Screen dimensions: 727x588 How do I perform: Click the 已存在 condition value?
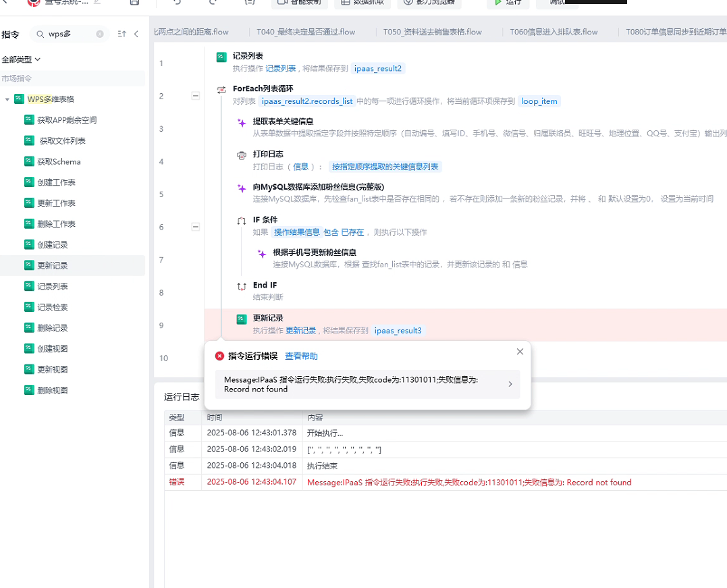pyautogui.click(x=352, y=232)
